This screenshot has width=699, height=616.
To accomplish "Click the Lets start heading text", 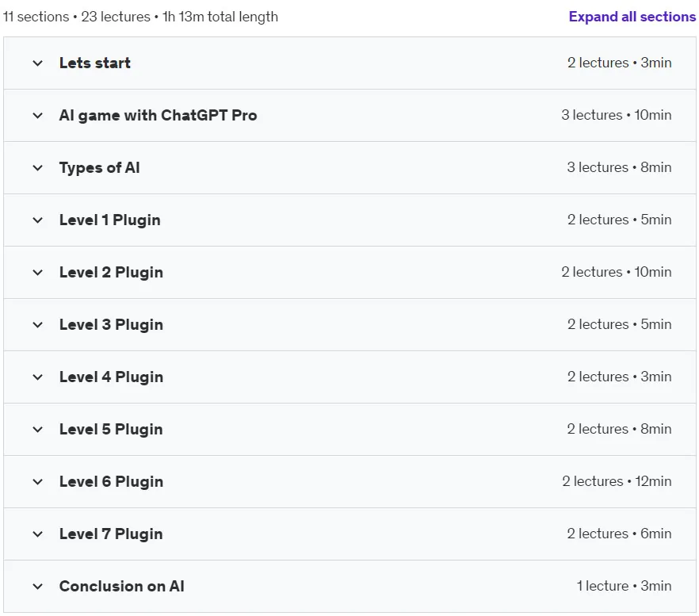I will (95, 63).
